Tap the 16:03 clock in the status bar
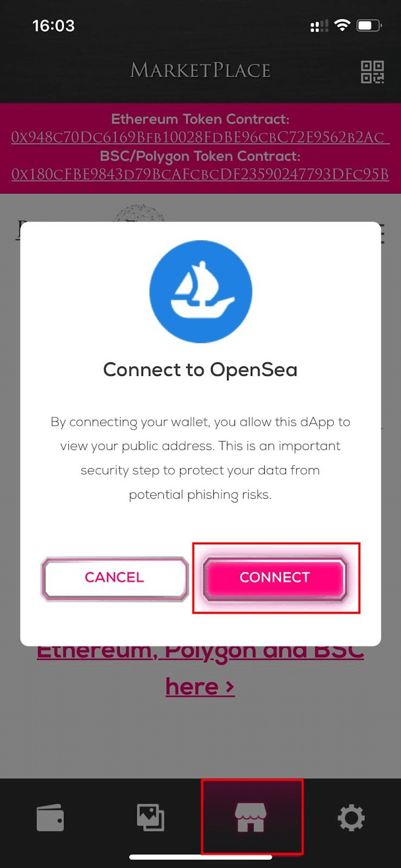Screen dimensions: 401x868 click(53, 25)
